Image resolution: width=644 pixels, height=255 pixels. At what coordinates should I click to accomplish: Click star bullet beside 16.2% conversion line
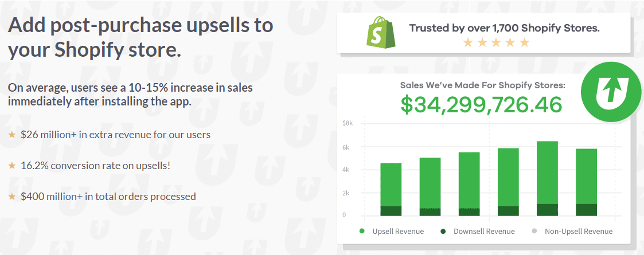pyautogui.click(x=12, y=166)
